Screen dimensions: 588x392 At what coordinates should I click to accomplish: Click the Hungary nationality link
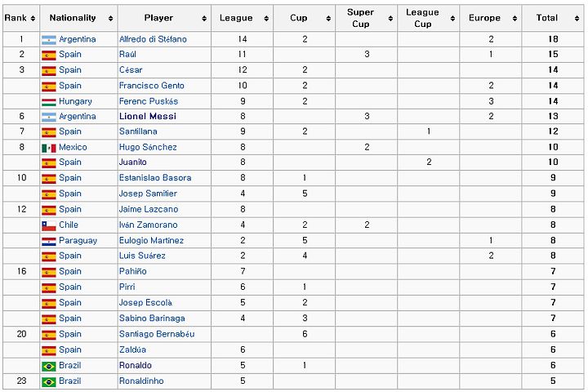pyautogui.click(x=75, y=101)
